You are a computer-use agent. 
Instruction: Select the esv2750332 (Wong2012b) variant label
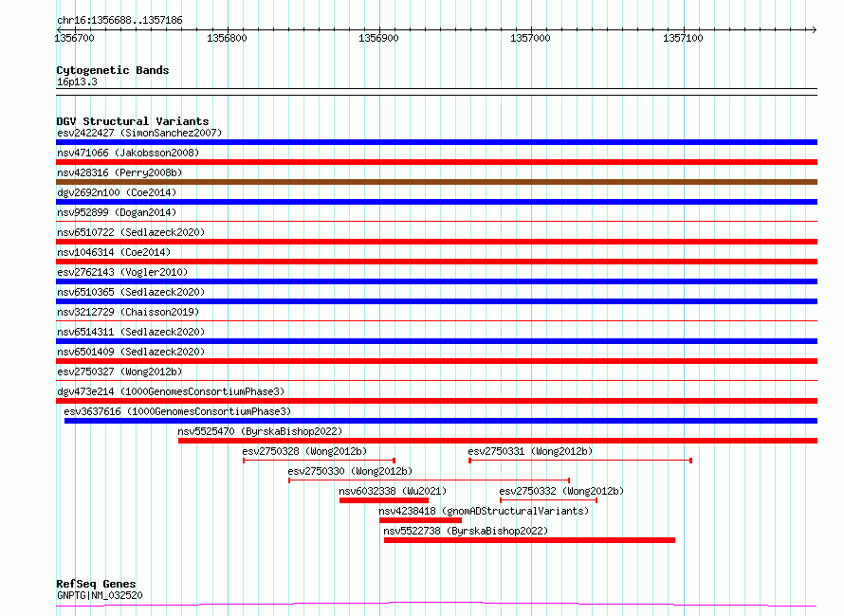561,491
